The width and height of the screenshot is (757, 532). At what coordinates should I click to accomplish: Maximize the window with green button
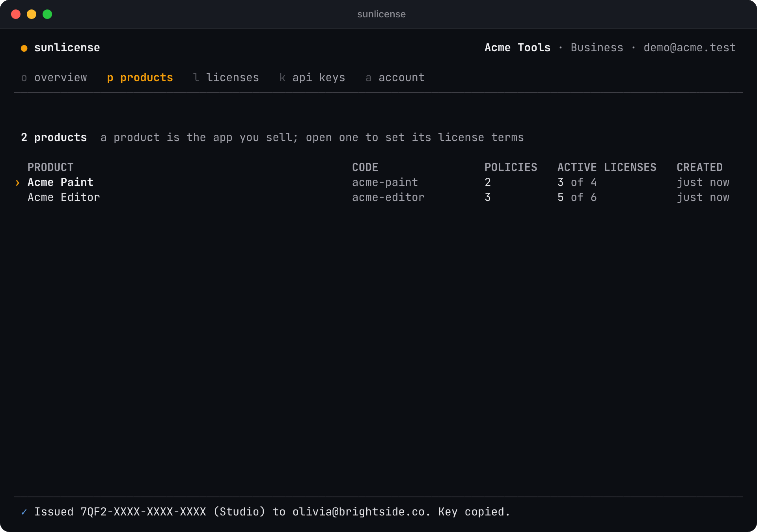[x=47, y=14]
